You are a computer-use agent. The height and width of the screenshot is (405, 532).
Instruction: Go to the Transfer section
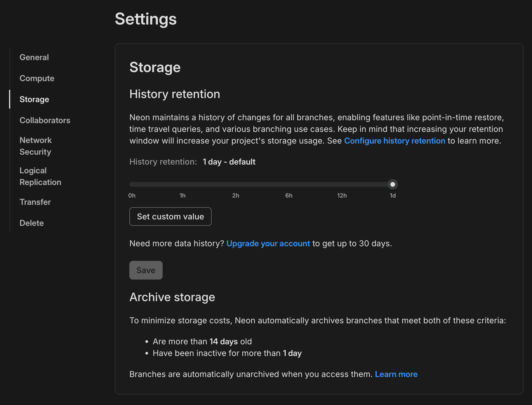click(x=35, y=202)
